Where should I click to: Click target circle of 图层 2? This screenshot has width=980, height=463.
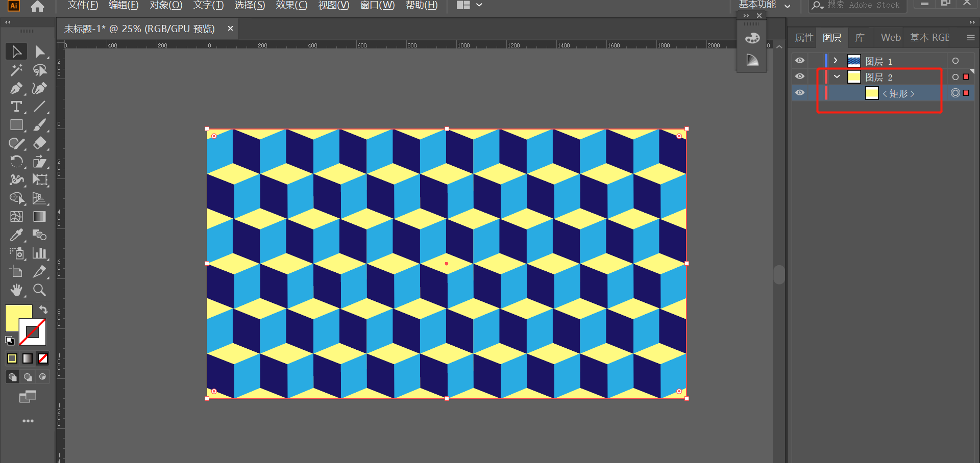[955, 77]
